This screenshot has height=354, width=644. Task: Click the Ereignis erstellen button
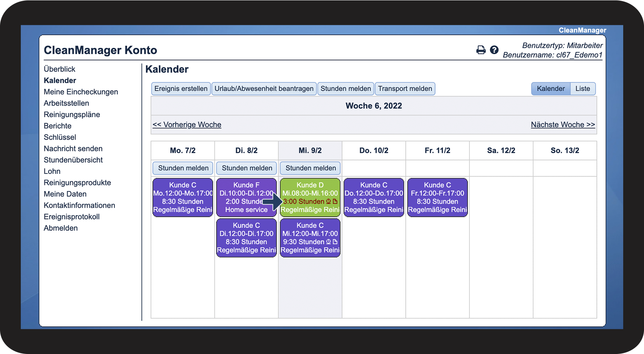point(181,89)
